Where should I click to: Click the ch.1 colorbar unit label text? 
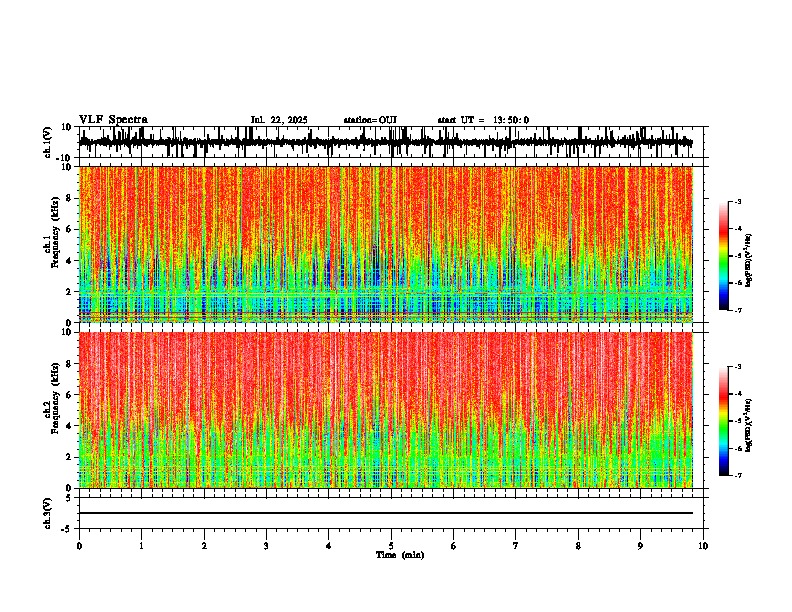click(x=749, y=261)
